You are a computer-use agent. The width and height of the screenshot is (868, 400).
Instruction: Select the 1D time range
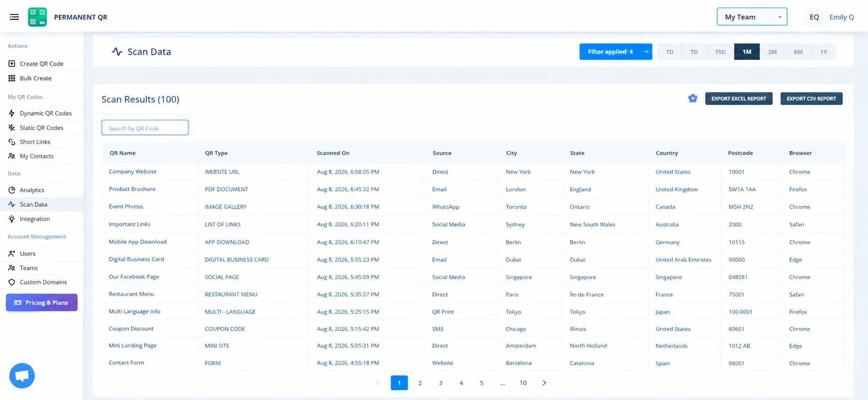tap(670, 52)
